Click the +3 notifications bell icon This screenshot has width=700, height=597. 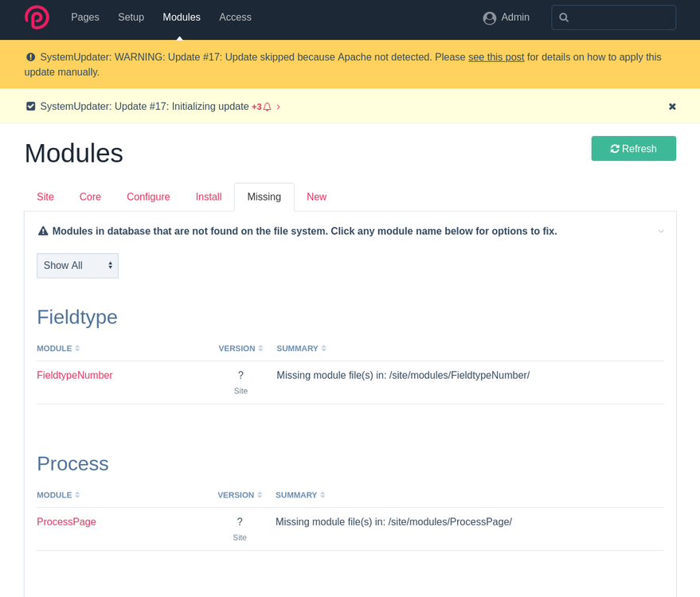pos(268,107)
